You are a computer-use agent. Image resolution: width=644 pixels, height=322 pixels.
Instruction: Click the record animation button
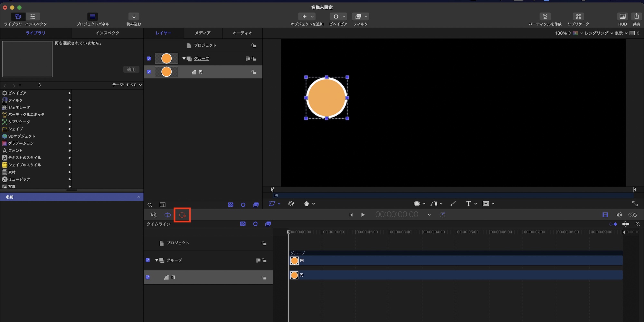coord(182,215)
